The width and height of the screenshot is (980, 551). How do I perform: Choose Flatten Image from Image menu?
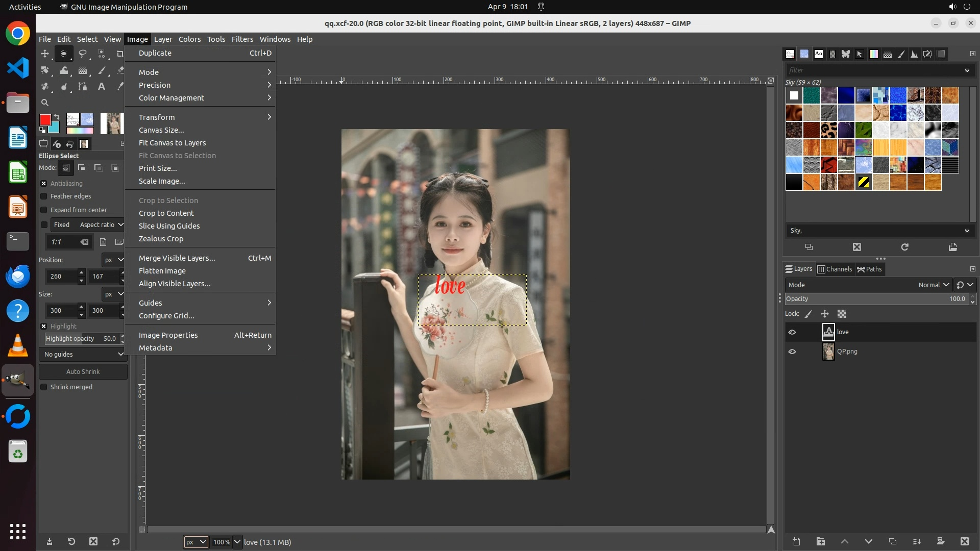[x=162, y=271]
